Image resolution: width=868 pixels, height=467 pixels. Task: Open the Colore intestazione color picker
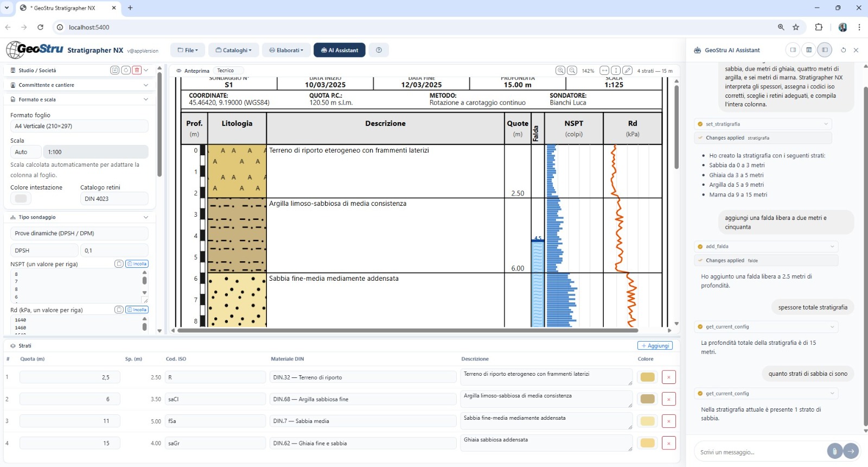tap(21, 199)
